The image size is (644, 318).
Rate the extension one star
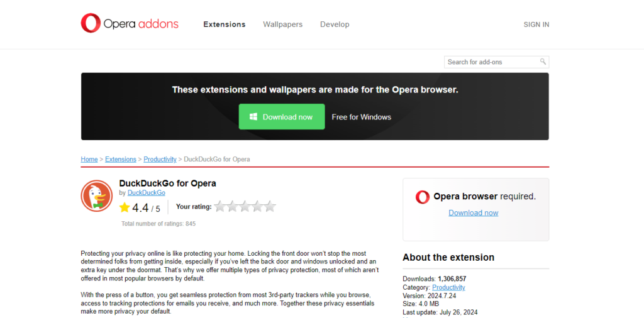[x=220, y=206]
